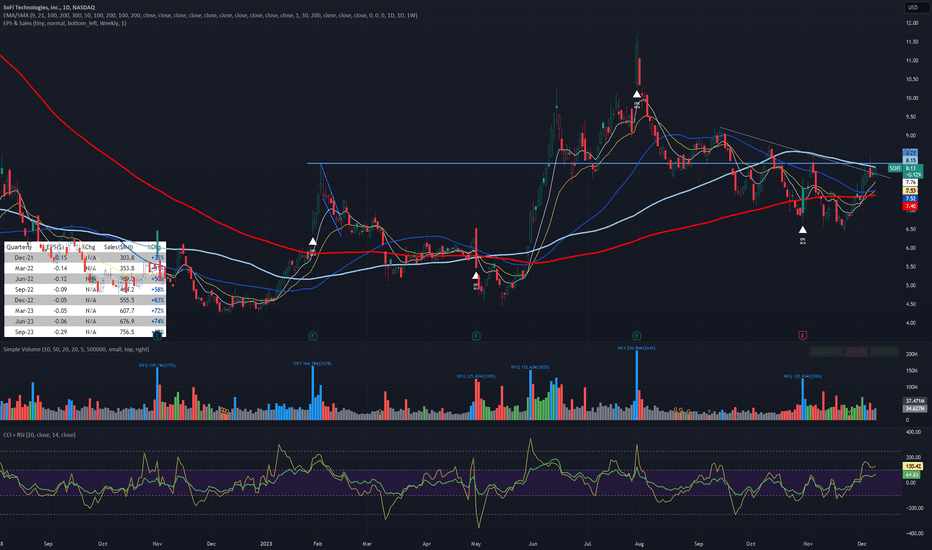Image resolution: width=932 pixels, height=550 pixels.
Task: Open the earnings marker near May 2023
Action: (x=476, y=336)
